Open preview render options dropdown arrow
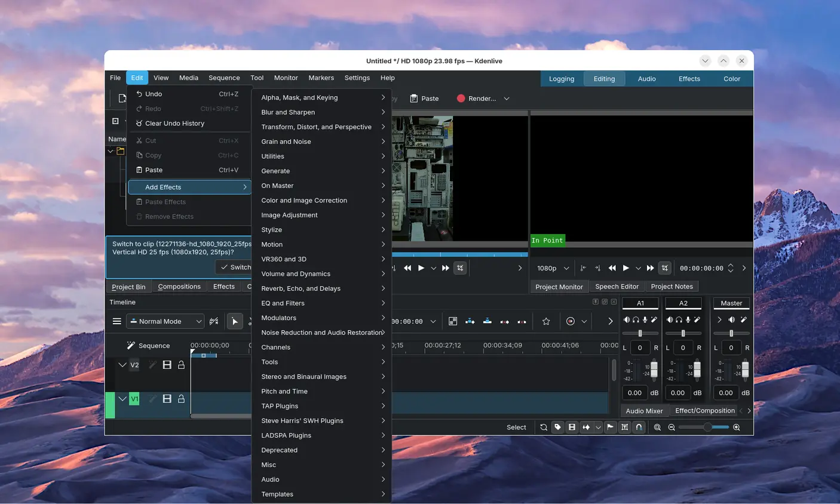 tap(584, 321)
